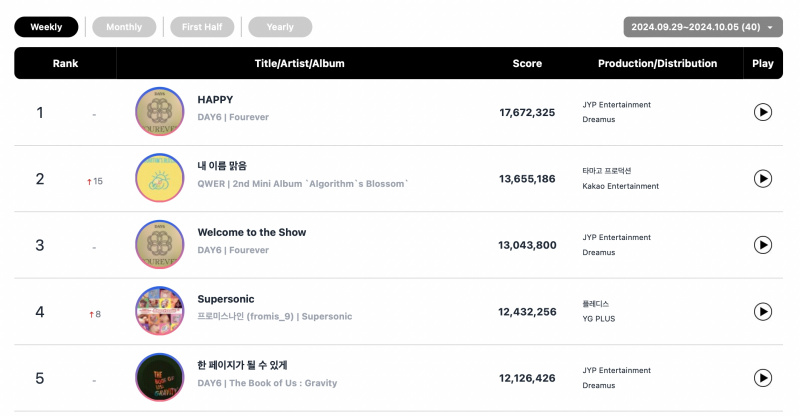
Task: Open The Book of Us Gravity cover
Action: coord(160,377)
